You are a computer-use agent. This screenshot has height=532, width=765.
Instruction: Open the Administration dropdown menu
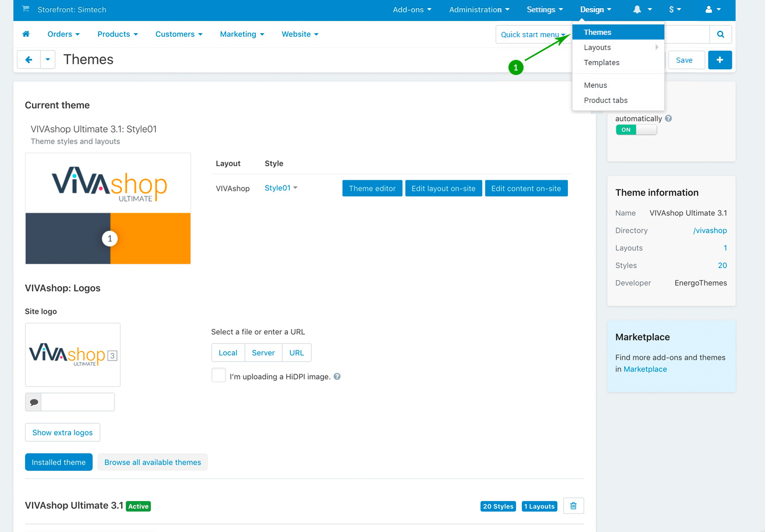(x=479, y=9)
